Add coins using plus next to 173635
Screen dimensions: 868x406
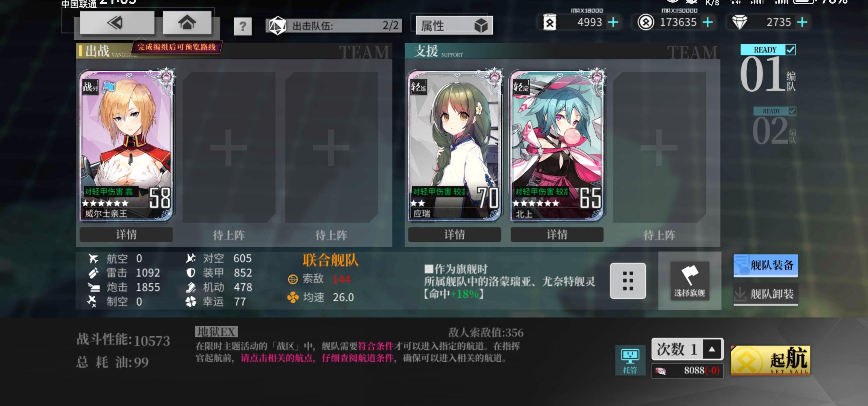708,22
